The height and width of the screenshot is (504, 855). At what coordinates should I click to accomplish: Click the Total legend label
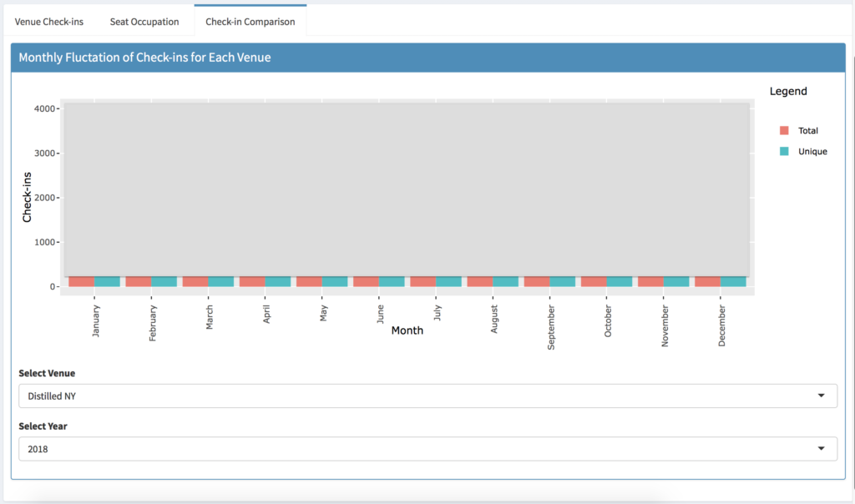pos(808,131)
